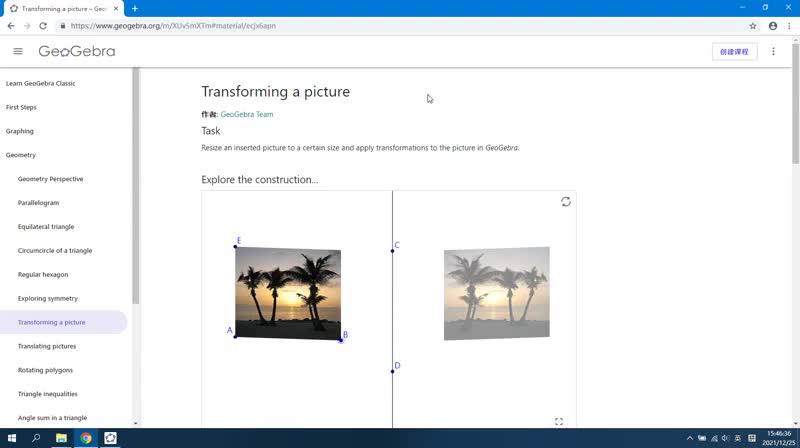The image size is (800, 448).
Task: Click the Task heading
Action: (x=211, y=131)
